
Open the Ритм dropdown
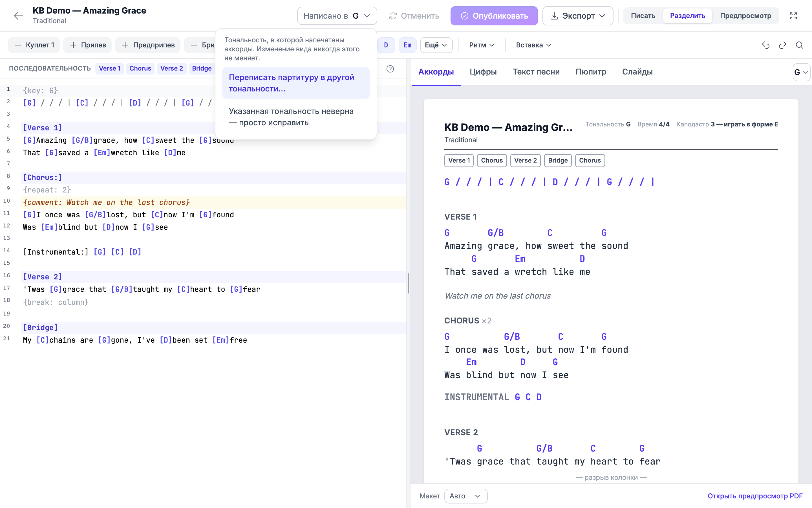(x=482, y=45)
